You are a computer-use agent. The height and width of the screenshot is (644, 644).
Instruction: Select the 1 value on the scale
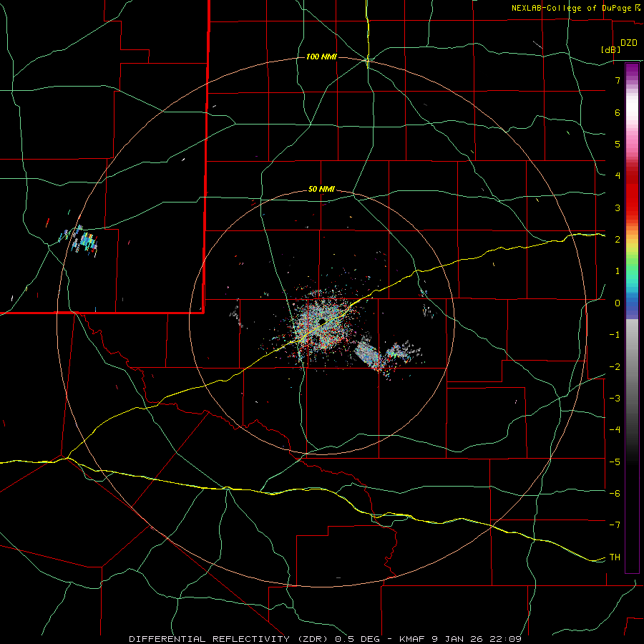(618, 271)
